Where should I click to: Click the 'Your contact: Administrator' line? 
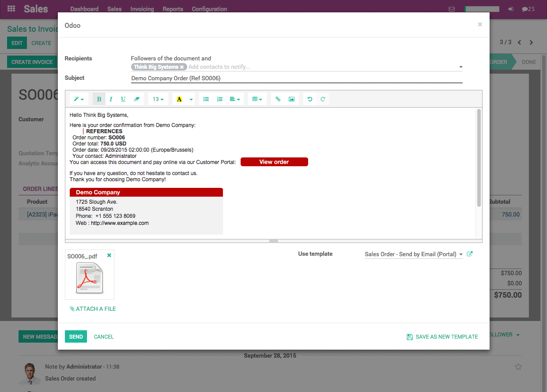[105, 156]
